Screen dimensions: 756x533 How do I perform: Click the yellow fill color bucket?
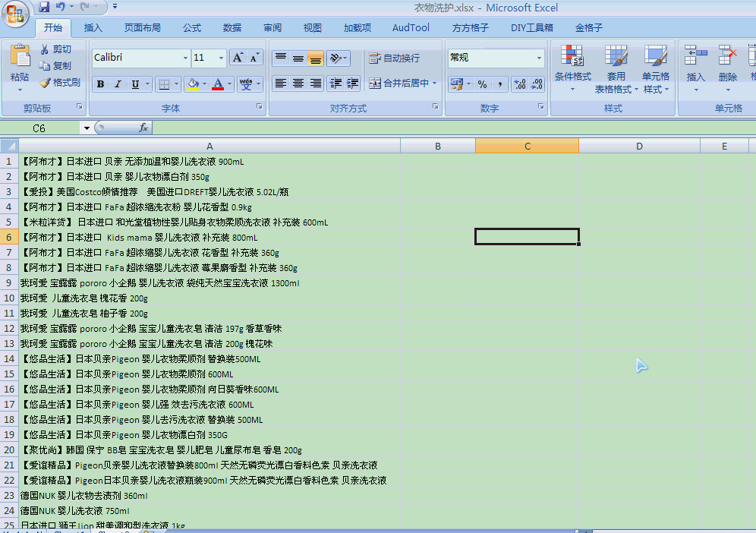click(192, 84)
